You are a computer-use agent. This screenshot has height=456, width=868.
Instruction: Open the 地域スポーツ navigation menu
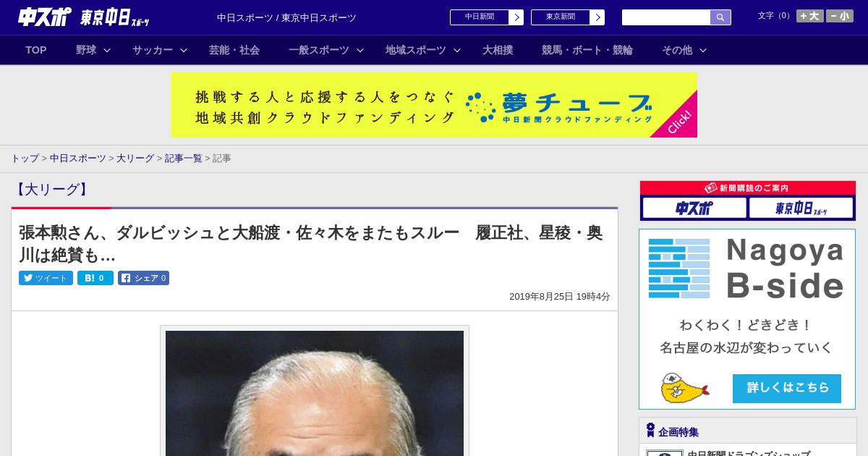[x=416, y=50]
